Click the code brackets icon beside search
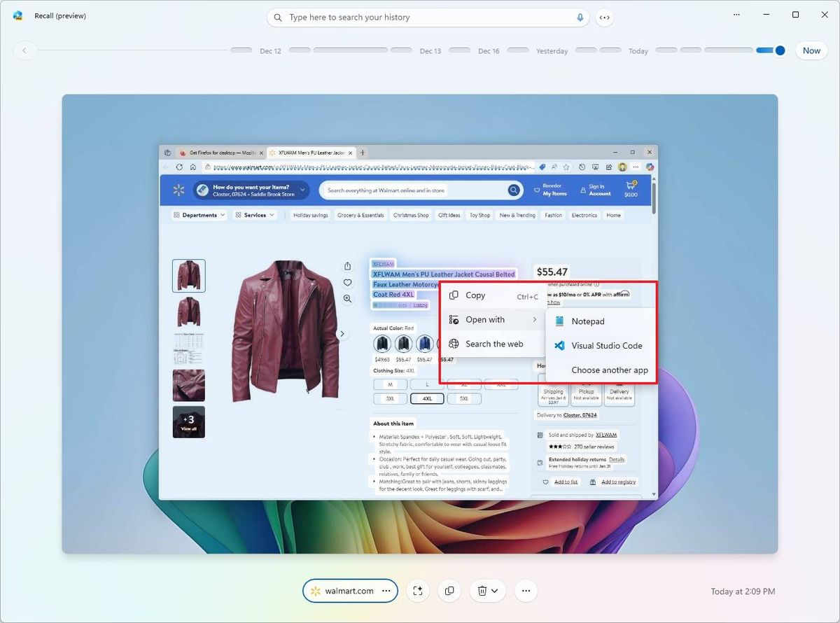Screen dimensions: 840x623 [x=605, y=17]
